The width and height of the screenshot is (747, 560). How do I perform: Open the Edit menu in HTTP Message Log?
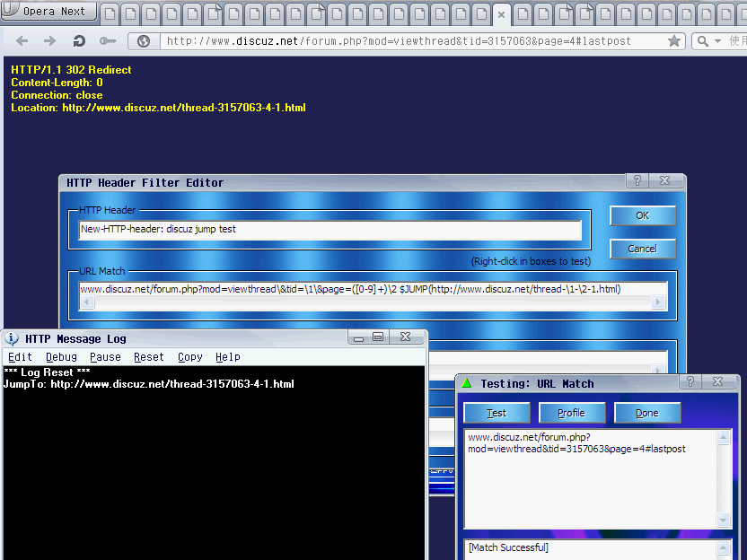pos(20,357)
